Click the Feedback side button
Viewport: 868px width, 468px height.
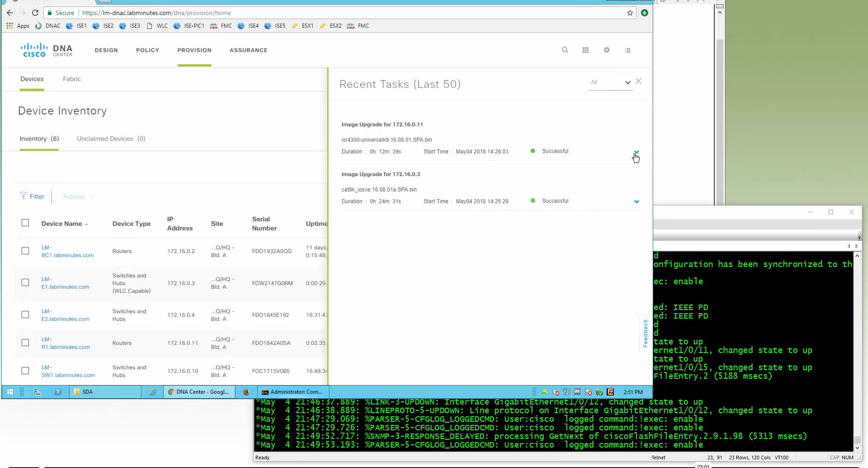[x=645, y=333]
